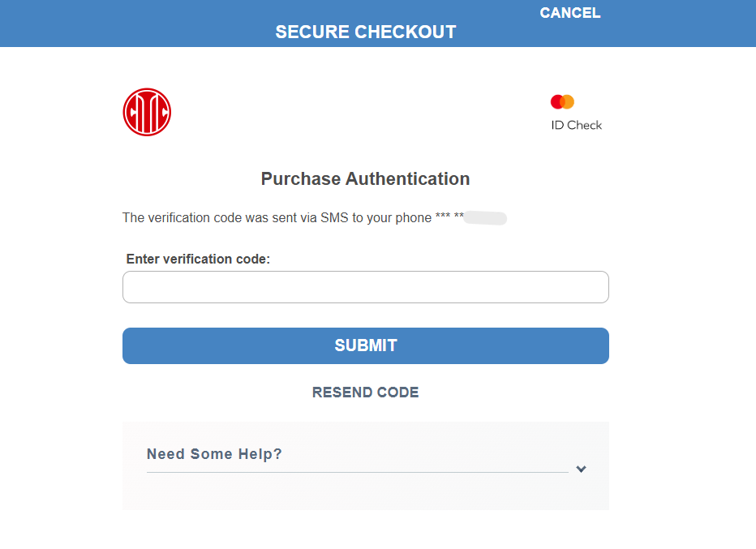The height and width of the screenshot is (549, 756).
Task: Click the masked asterisks of the phone number
Action: [x=449, y=216]
